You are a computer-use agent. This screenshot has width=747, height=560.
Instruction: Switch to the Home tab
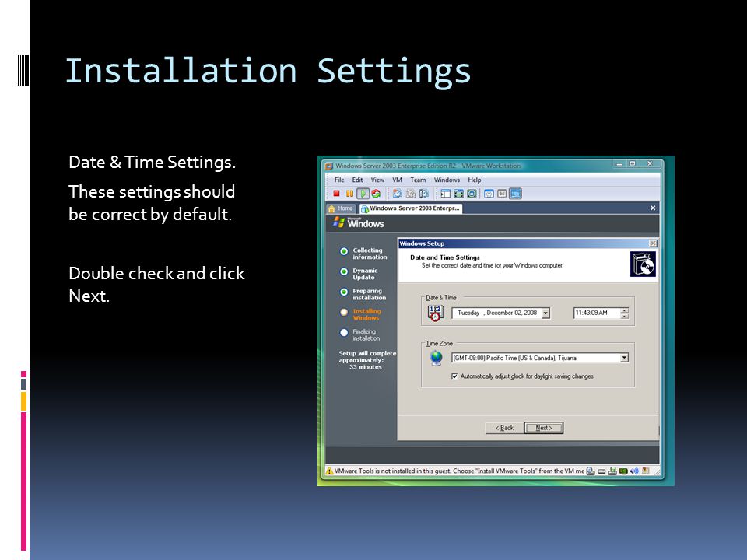click(341, 208)
